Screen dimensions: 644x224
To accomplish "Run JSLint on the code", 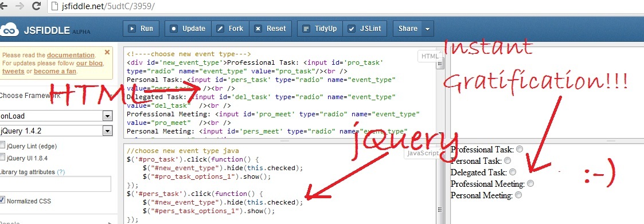I will (364, 29).
